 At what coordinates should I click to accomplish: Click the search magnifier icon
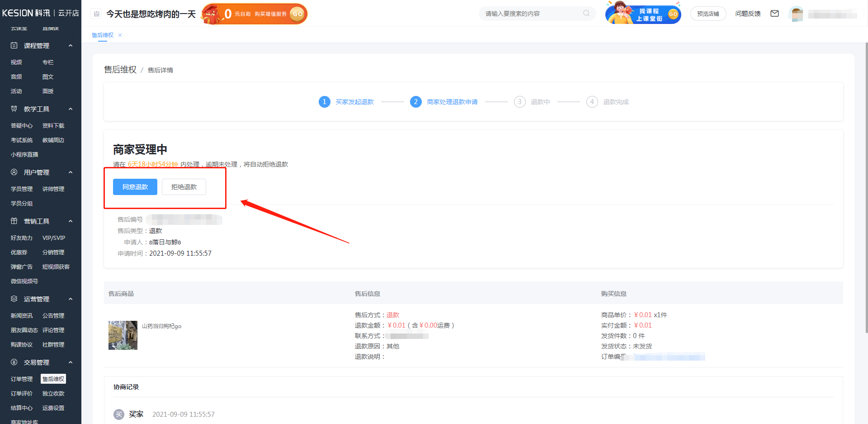pos(586,14)
